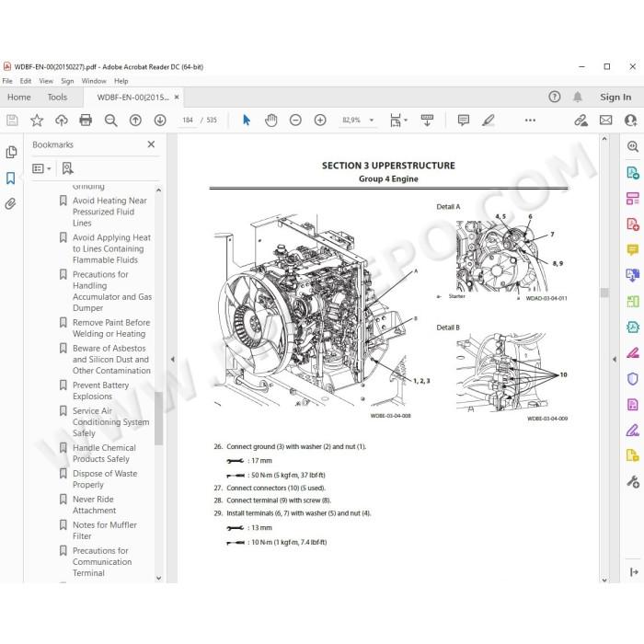Image resolution: width=644 pixels, height=644 pixels.
Task: Click the zoom percentage field
Action: point(351,120)
